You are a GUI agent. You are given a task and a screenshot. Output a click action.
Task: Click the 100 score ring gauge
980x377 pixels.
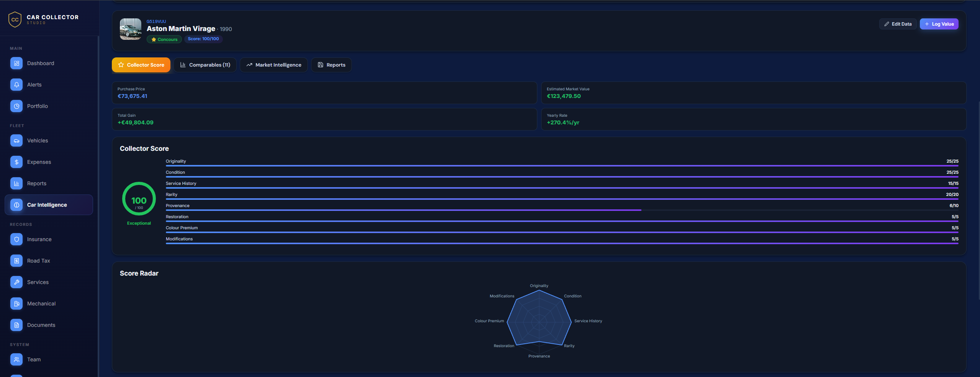point(139,199)
